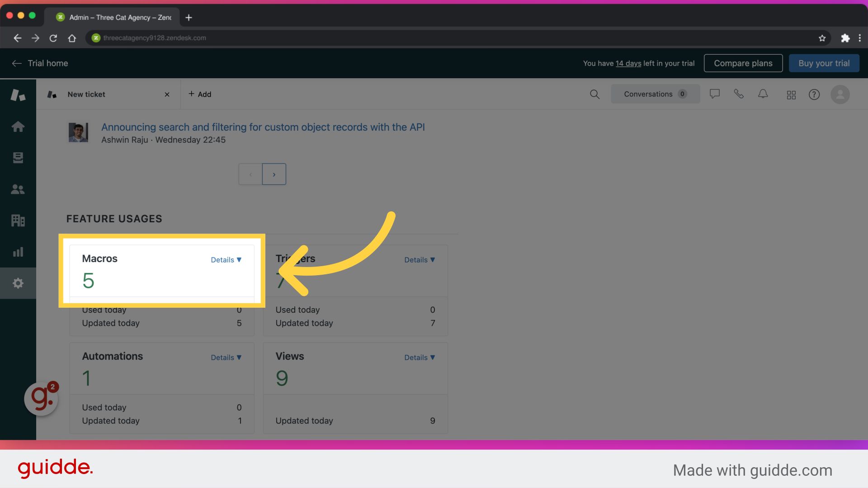Go to next announcement with the arrow control
This screenshot has height=488, width=868.
[x=274, y=174]
